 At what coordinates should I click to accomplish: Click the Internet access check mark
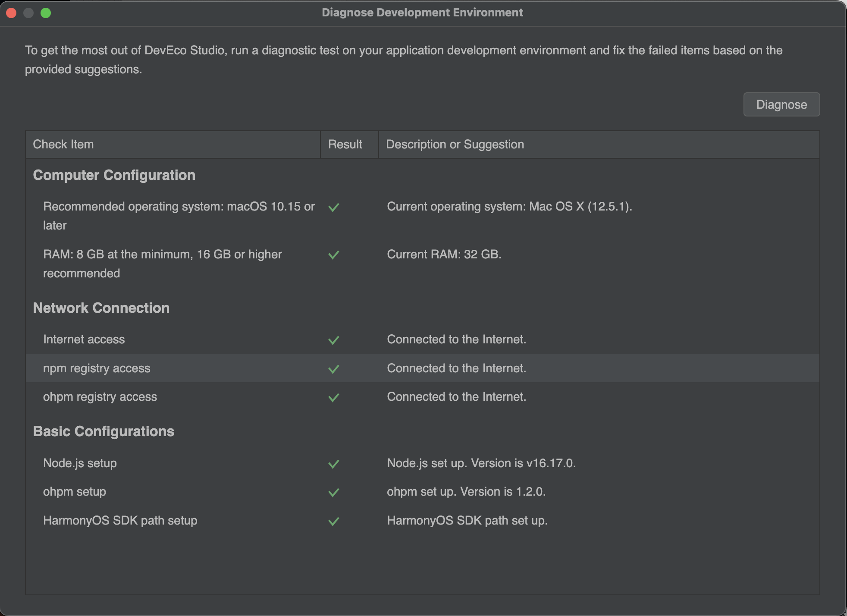[x=334, y=340]
